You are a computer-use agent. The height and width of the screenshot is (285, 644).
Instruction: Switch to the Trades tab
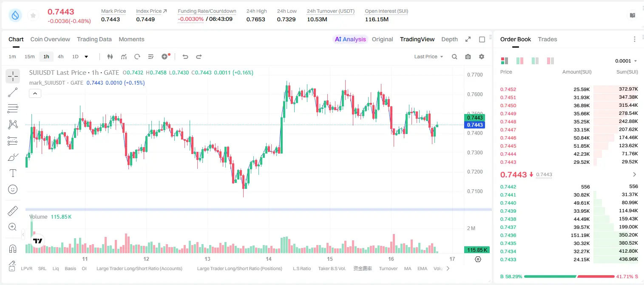[x=547, y=39]
